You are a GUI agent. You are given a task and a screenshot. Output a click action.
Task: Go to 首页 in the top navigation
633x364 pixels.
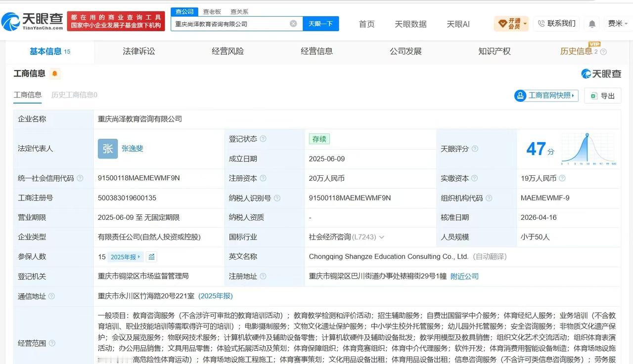click(366, 24)
